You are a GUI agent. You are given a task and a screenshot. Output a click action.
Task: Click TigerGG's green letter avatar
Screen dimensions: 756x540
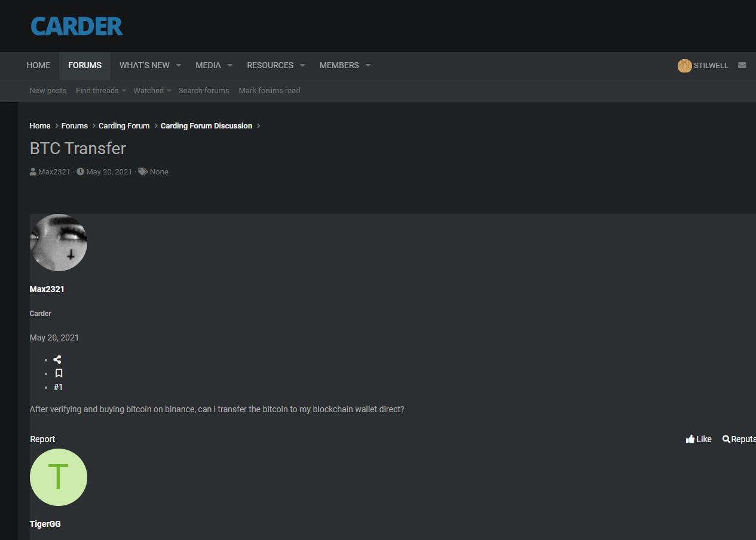(x=59, y=477)
